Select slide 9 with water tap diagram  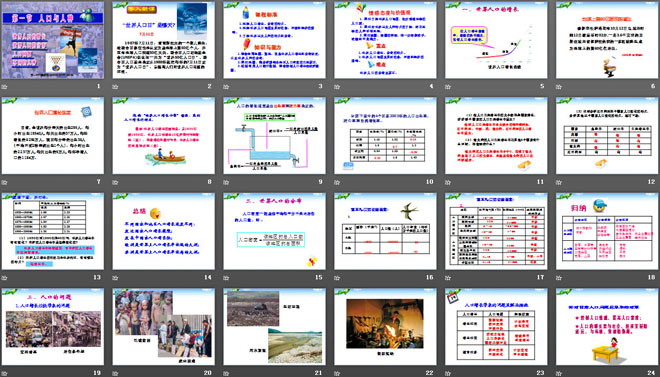[x=274, y=136]
